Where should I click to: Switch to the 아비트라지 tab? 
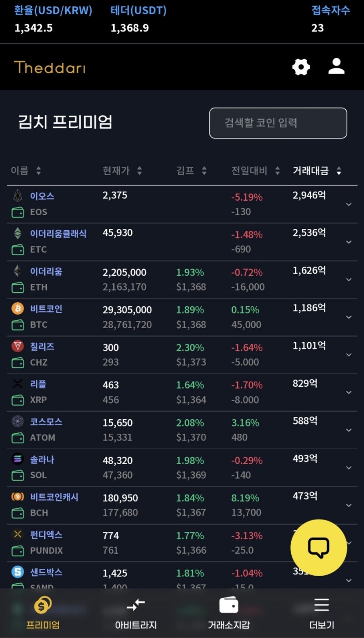(136, 613)
